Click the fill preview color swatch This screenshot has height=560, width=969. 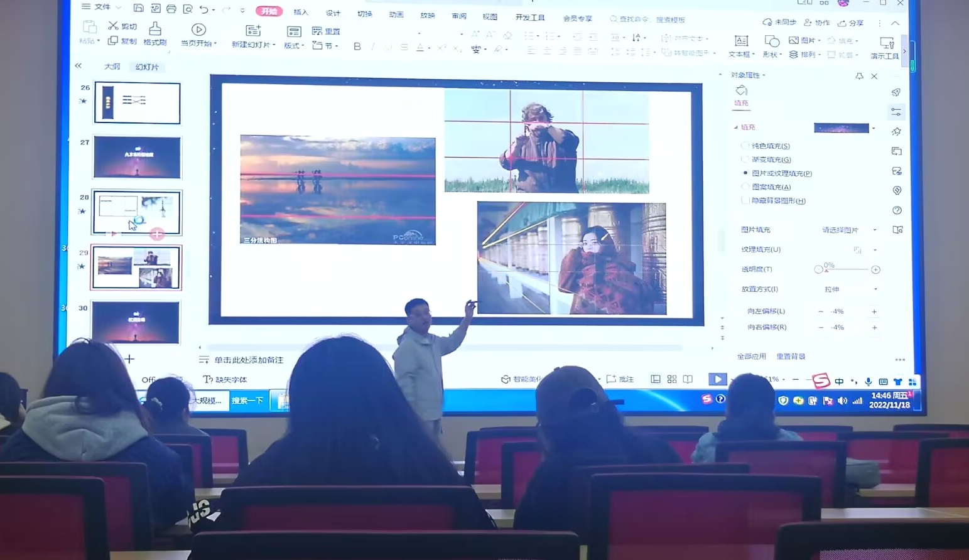point(841,128)
